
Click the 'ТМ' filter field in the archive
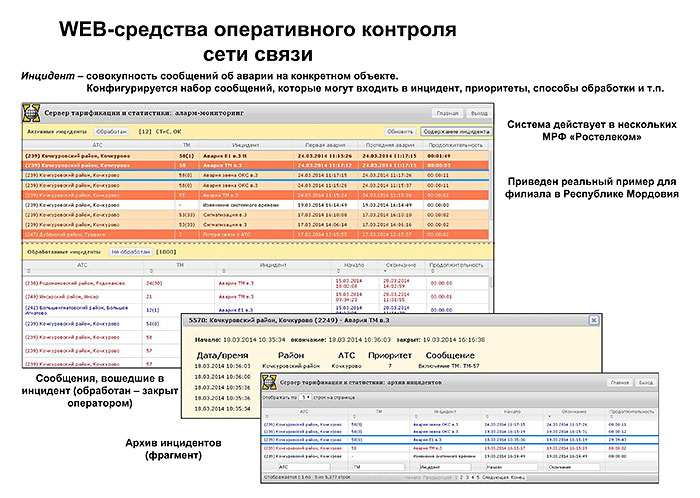click(x=379, y=467)
